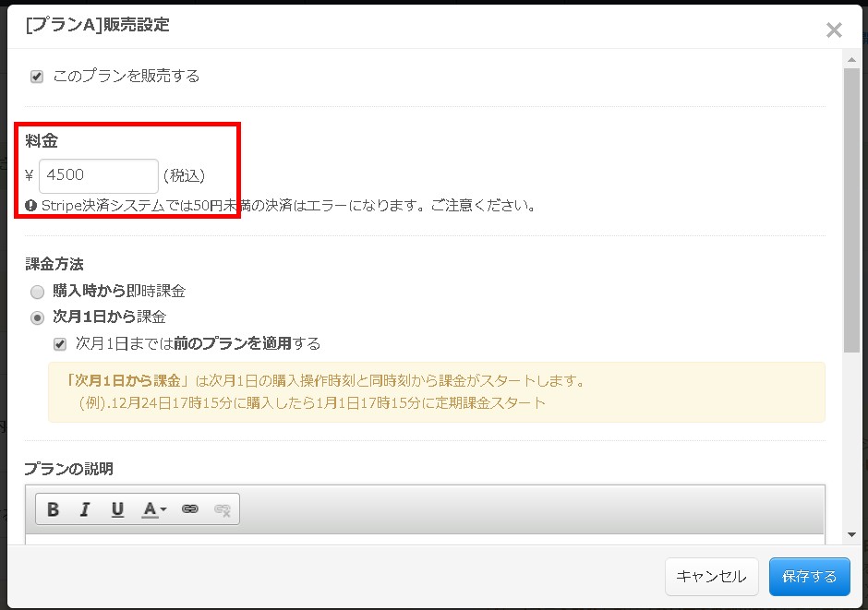Click the scrollbar down arrow
This screenshot has height=610, width=868.
[851, 534]
